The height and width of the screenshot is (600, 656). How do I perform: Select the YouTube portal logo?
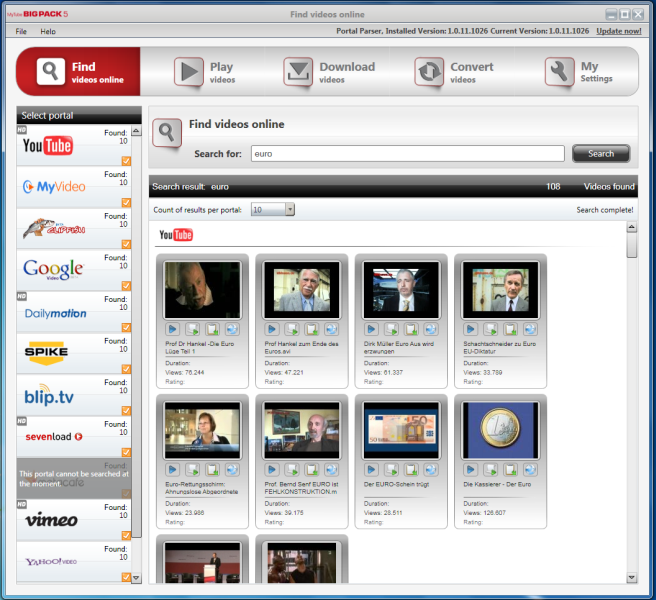tap(48, 146)
